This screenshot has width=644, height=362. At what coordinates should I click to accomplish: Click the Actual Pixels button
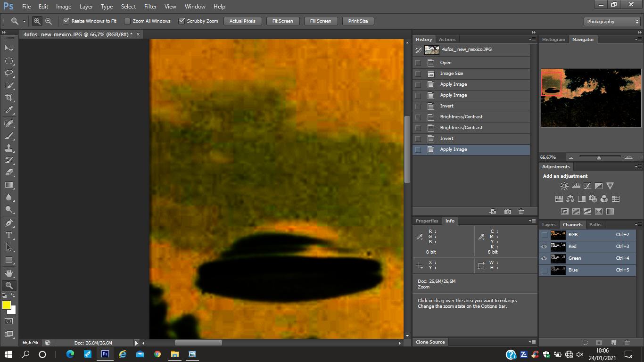pyautogui.click(x=242, y=21)
